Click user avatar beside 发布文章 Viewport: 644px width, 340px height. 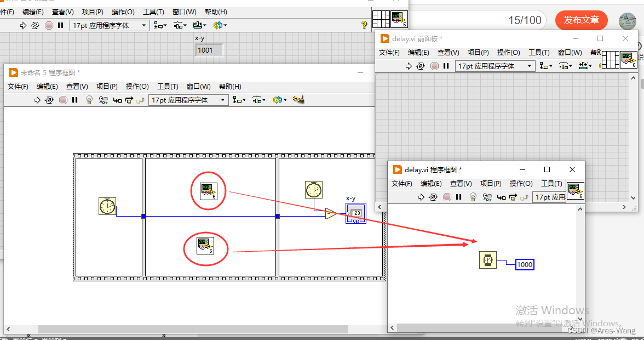click(627, 21)
